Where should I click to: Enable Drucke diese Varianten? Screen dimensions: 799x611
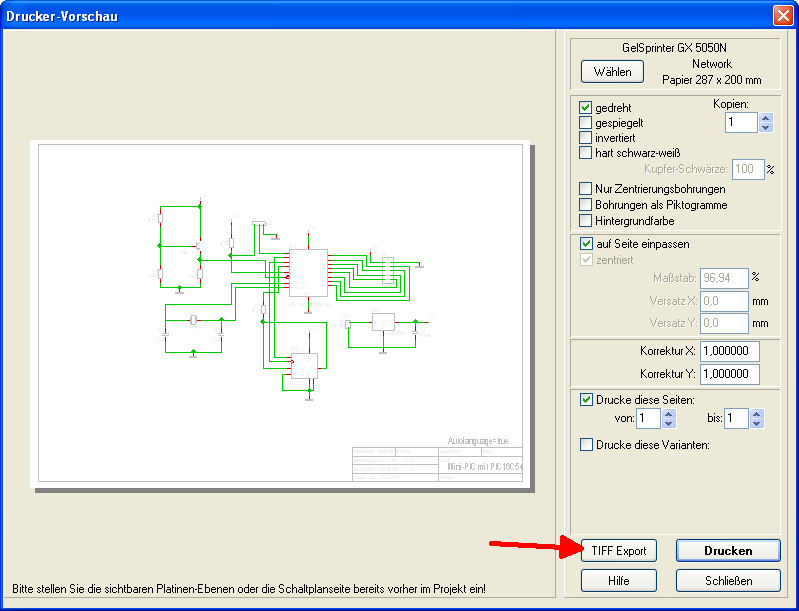pyautogui.click(x=586, y=444)
